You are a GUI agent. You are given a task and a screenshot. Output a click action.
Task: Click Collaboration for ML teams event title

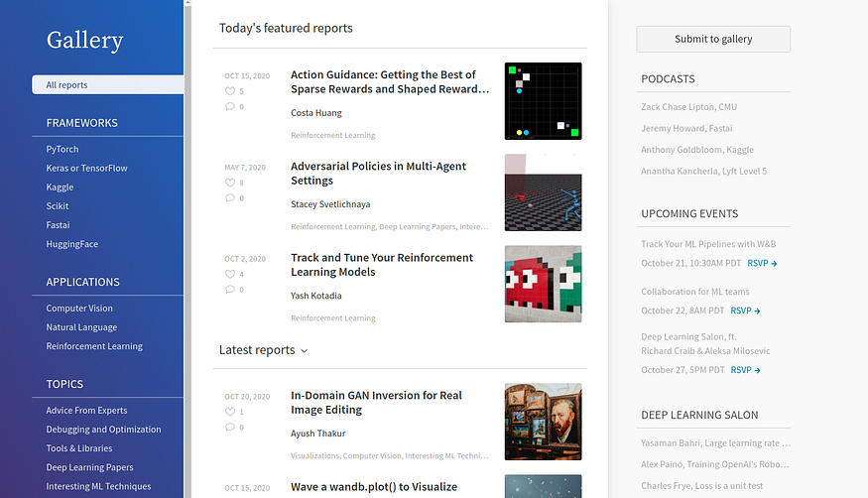click(x=695, y=292)
